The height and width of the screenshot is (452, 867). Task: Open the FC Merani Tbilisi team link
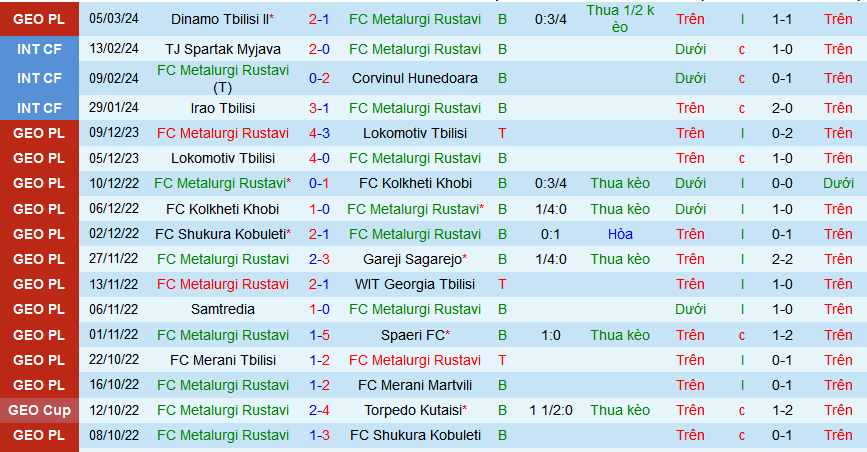pos(222,360)
